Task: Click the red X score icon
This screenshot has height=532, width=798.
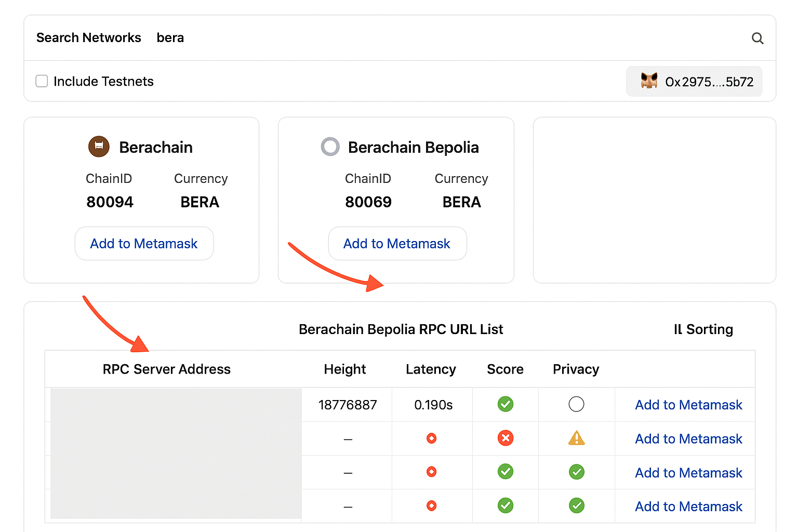Action: coord(506,438)
